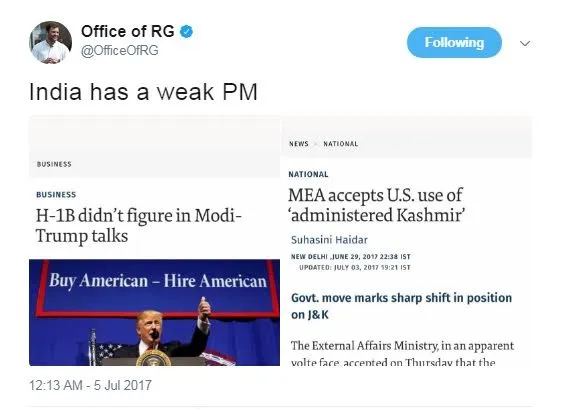Open the H-1B Modi-Trump talks headline image
This screenshot has height=409, width=566.
pyautogui.click(x=154, y=240)
